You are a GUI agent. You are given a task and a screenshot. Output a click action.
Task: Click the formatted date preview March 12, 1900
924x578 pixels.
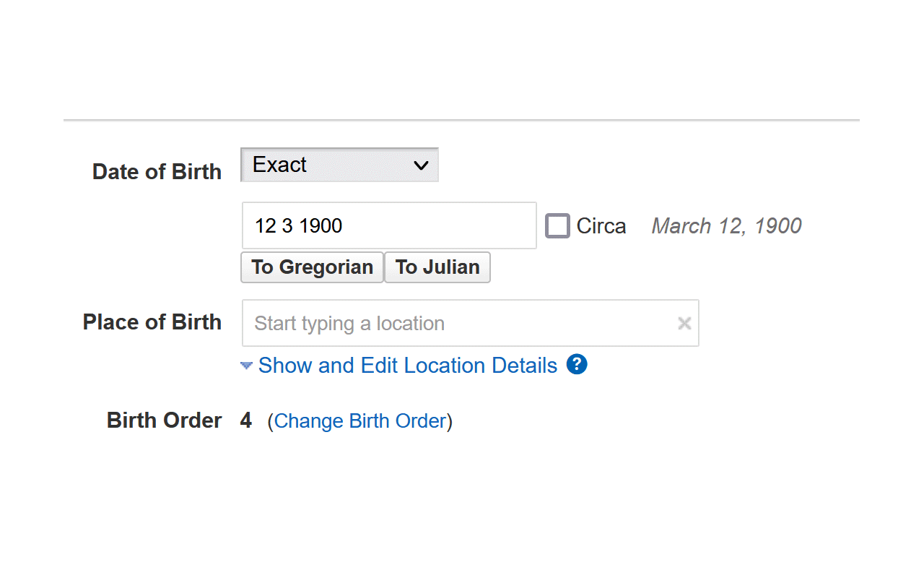pyautogui.click(x=725, y=225)
